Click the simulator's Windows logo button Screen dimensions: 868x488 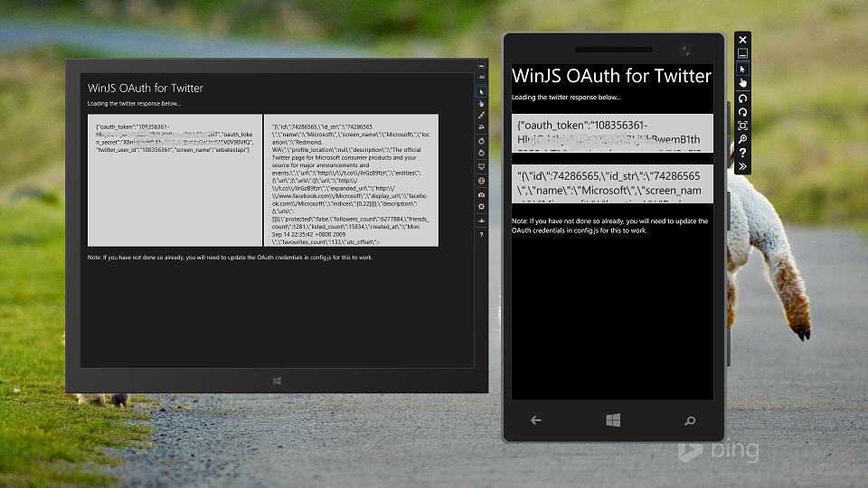pyautogui.click(x=277, y=380)
